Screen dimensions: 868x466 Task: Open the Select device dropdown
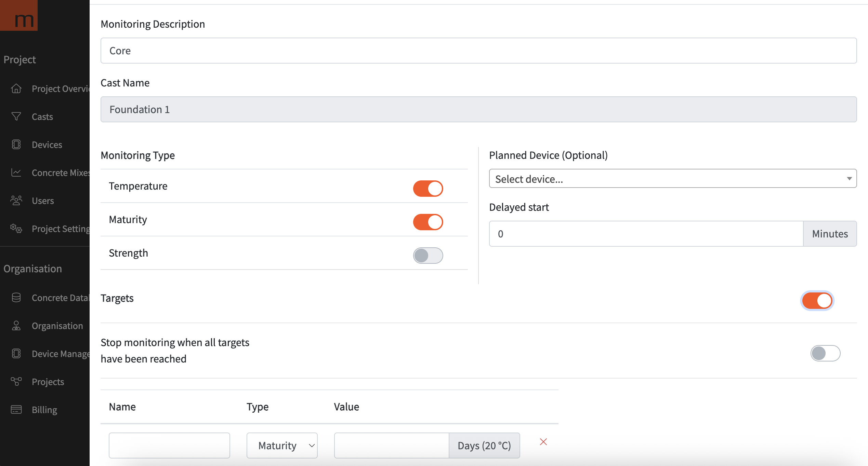(x=672, y=179)
